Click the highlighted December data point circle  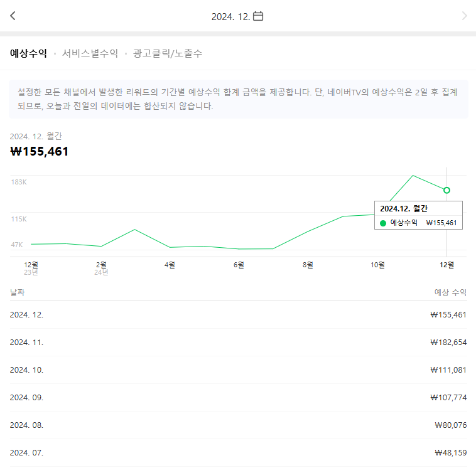tap(446, 190)
